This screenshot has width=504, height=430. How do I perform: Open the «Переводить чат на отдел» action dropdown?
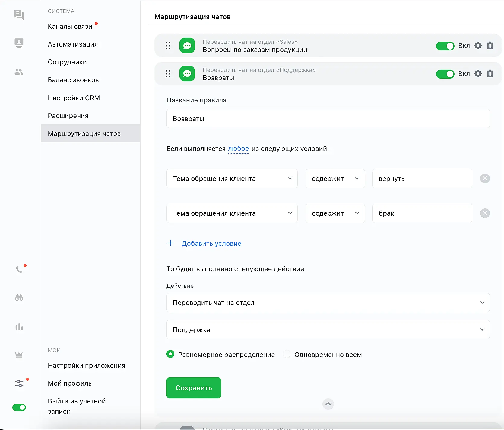coord(328,303)
